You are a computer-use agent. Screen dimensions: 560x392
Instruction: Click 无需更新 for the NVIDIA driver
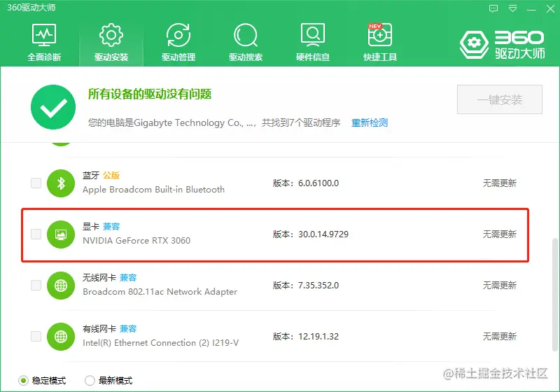click(500, 234)
